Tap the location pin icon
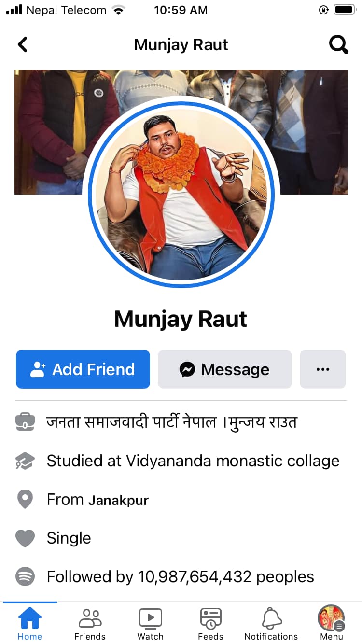Viewport: 362px width, 644px height. [x=25, y=499]
